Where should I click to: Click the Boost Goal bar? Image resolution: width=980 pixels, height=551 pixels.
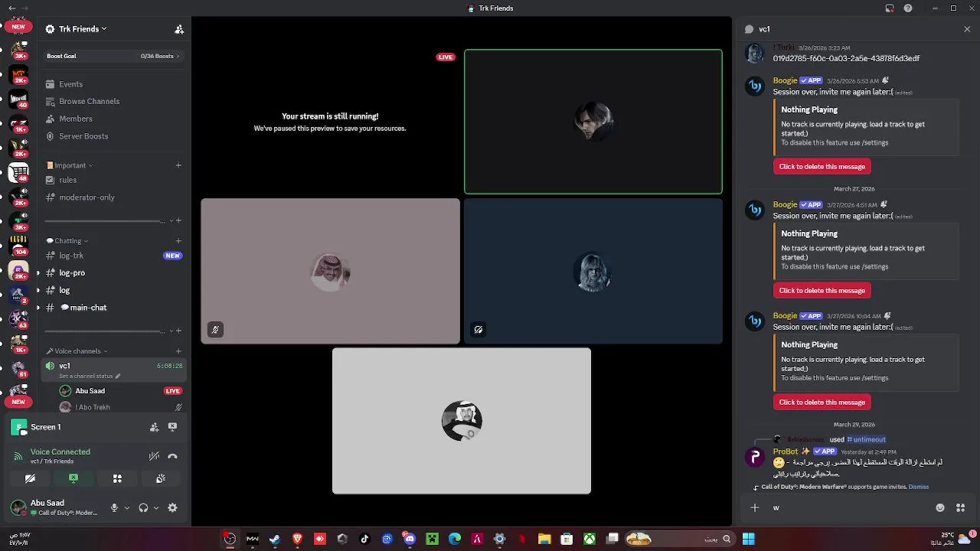[x=113, y=56]
